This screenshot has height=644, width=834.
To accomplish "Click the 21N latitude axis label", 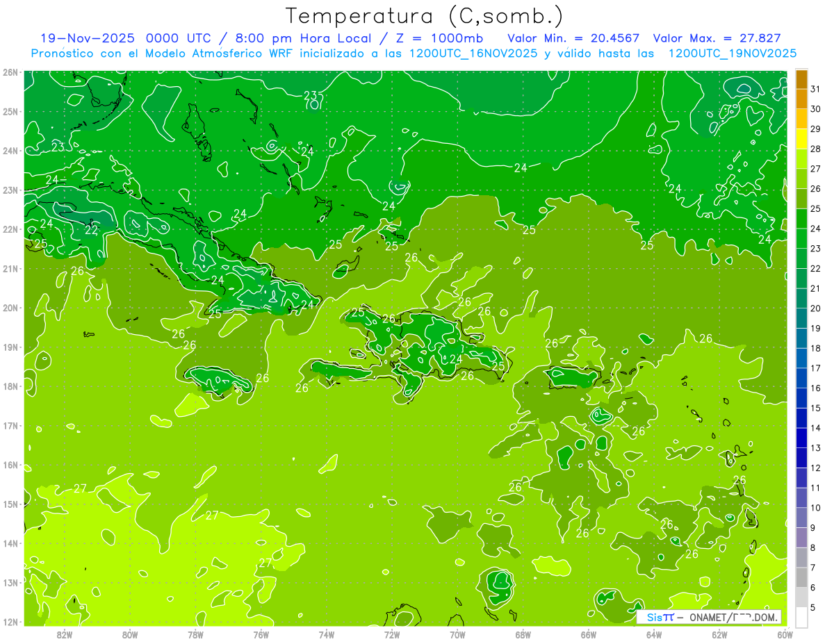I will point(10,268).
